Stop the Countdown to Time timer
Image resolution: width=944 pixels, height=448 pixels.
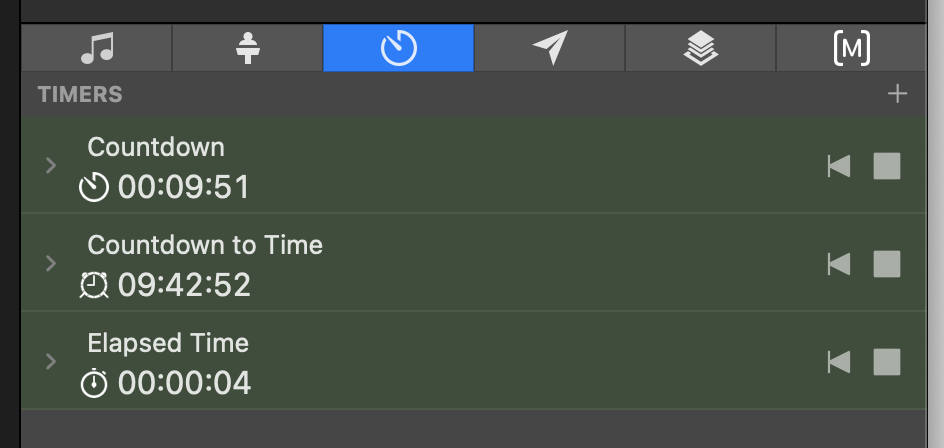(x=887, y=264)
